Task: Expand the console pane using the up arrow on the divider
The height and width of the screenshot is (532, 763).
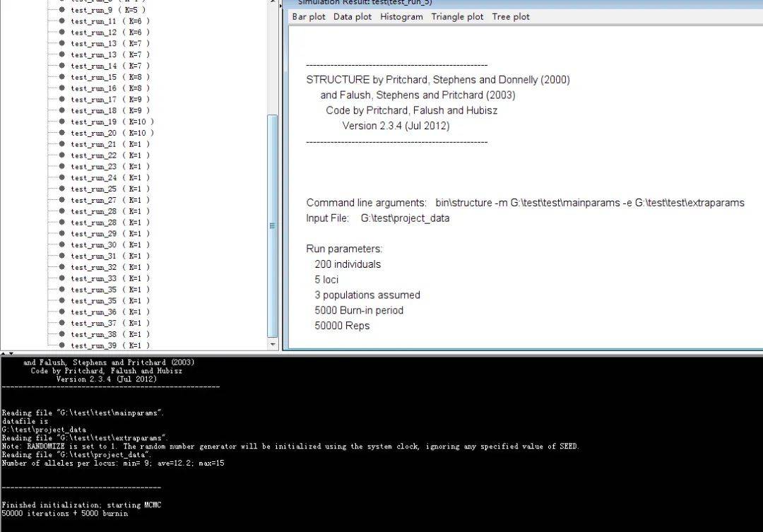Action: (x=4, y=353)
